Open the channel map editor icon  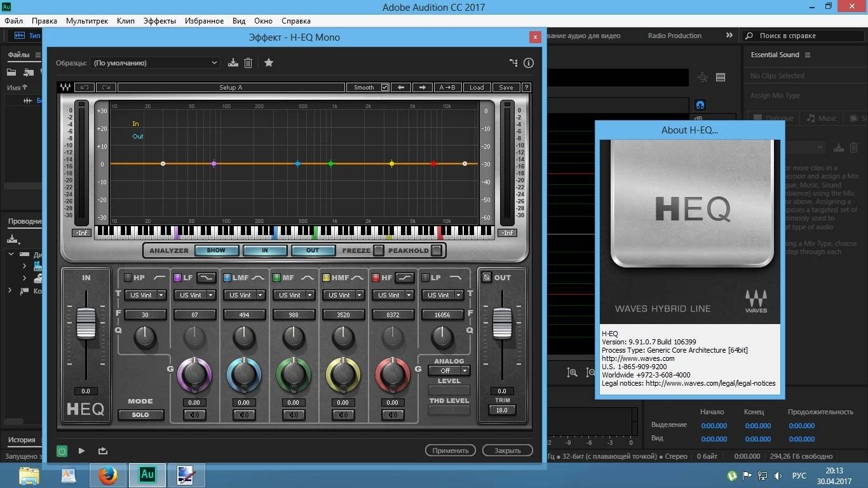pos(513,62)
